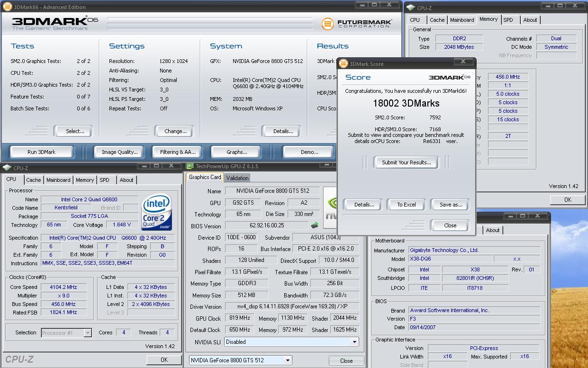Open the Processor #1 selection dropdown in CPU-Z
Viewport: 588px width, 368px height.
pyautogui.click(x=88, y=333)
